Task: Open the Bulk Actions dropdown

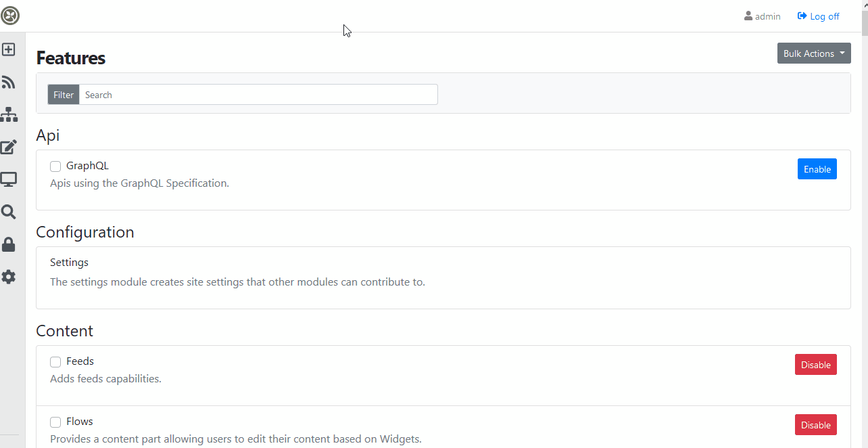Action: tap(814, 53)
